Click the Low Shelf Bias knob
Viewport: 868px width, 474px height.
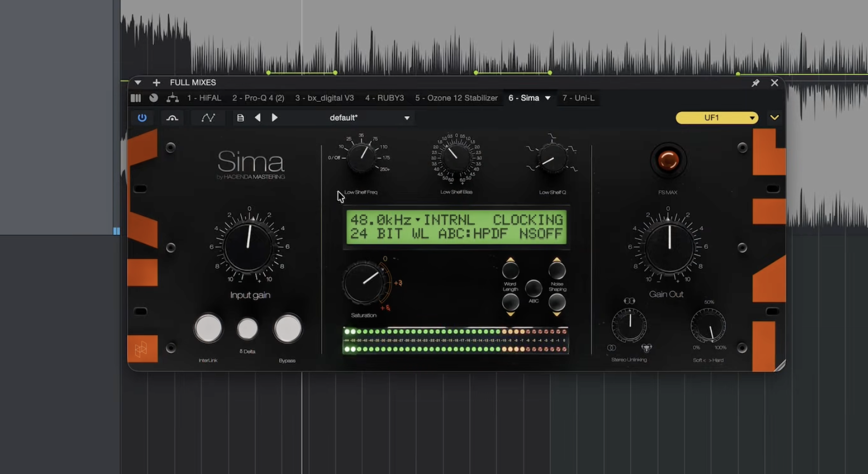click(x=456, y=157)
